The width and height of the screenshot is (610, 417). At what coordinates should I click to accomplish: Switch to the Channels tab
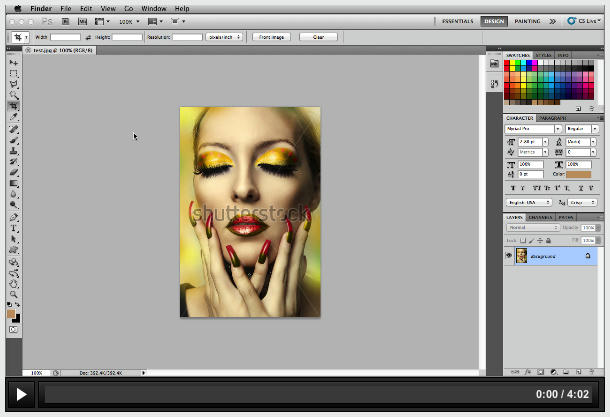(x=540, y=217)
